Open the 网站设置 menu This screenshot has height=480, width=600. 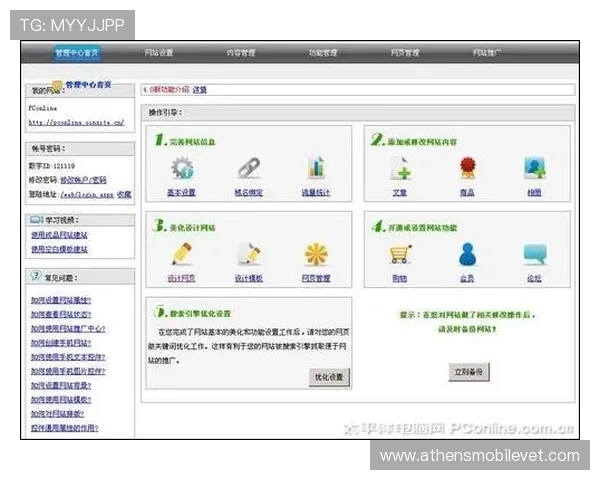pos(159,53)
